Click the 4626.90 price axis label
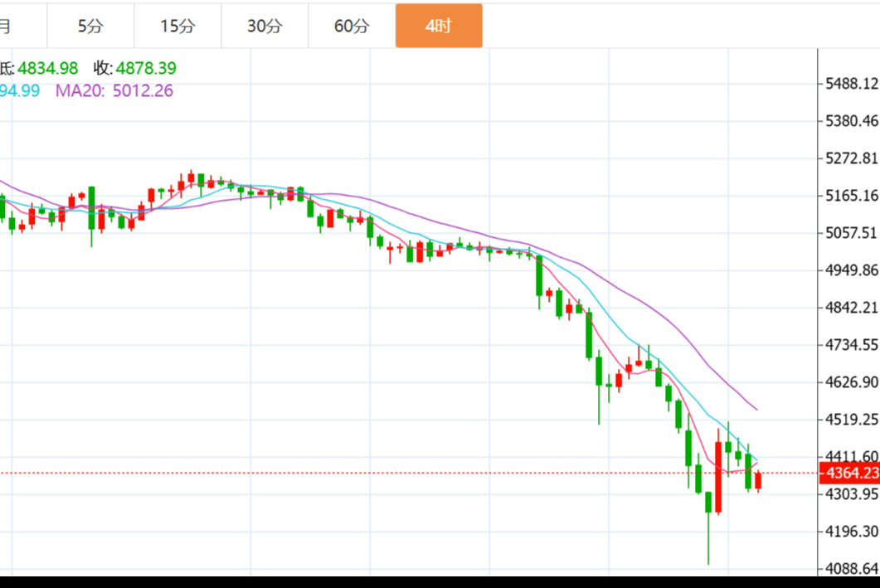This screenshot has height=588, width=880. (851, 382)
